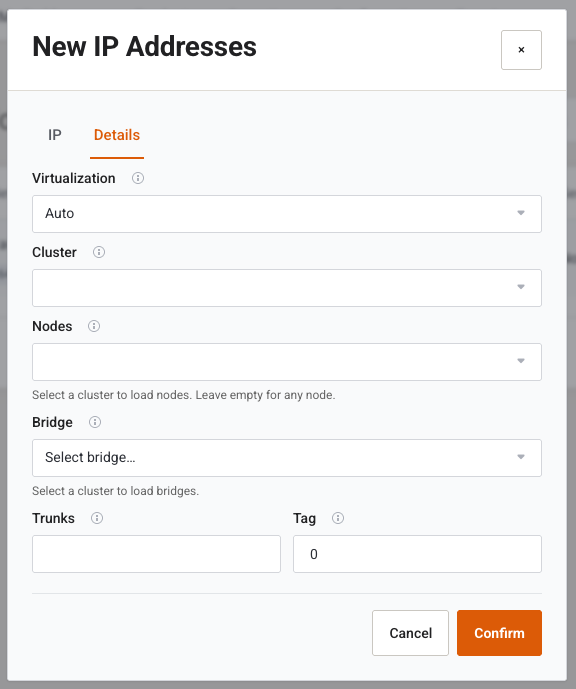Click the info icon beside Bridge label
This screenshot has height=689, width=576.
pos(95,422)
